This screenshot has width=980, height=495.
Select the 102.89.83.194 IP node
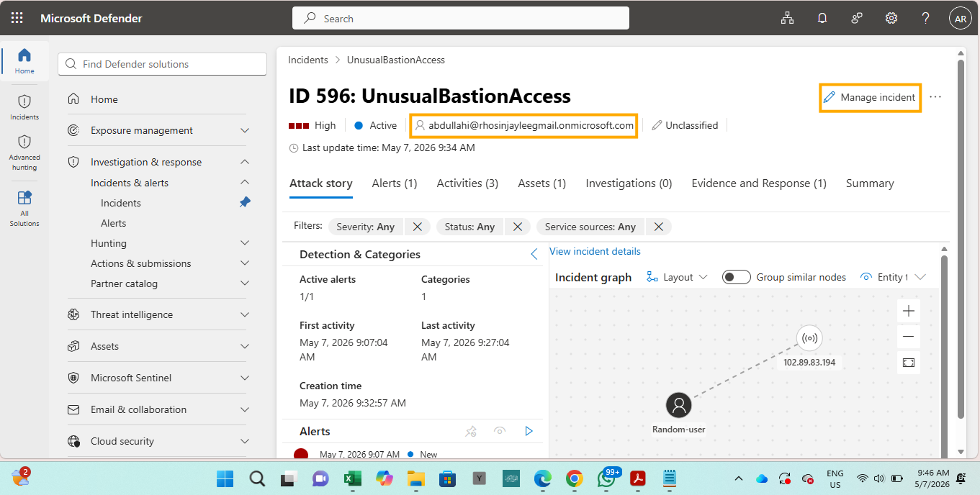click(809, 337)
